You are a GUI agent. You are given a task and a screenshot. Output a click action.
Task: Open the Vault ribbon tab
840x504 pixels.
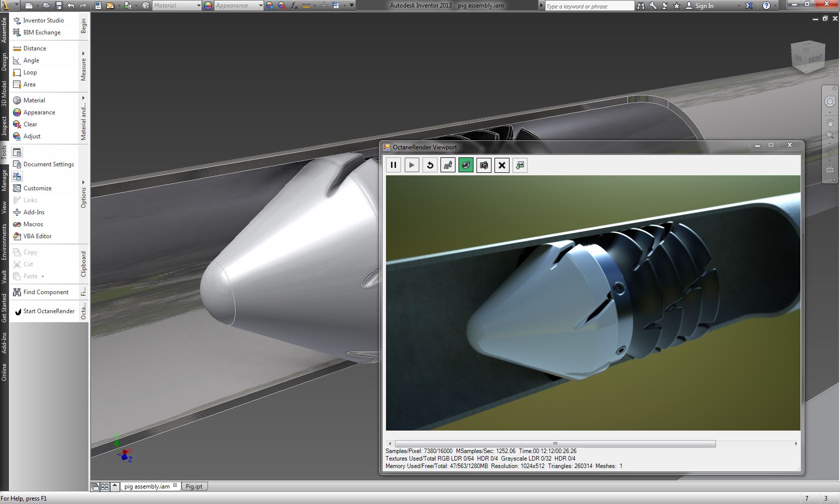pos(4,277)
